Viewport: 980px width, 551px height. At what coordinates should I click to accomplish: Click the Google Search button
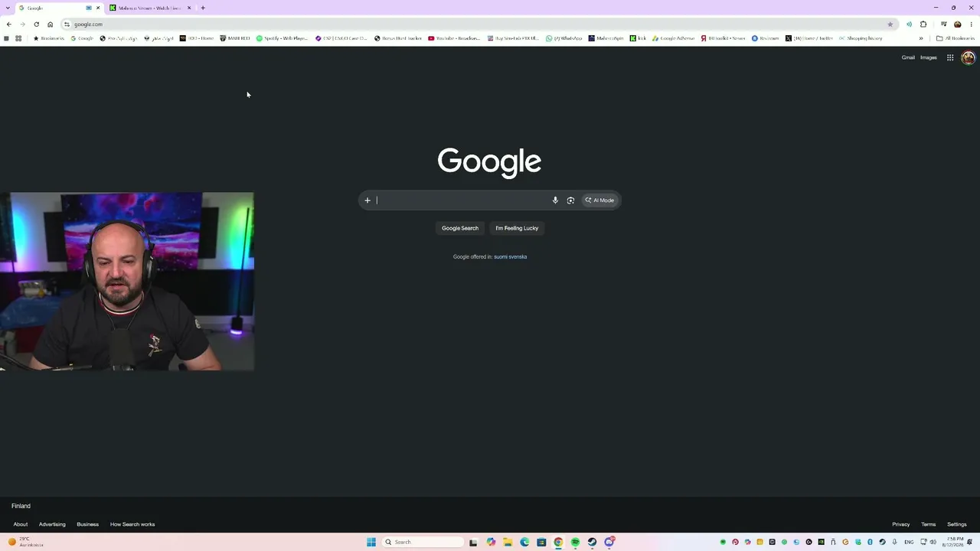pos(460,228)
